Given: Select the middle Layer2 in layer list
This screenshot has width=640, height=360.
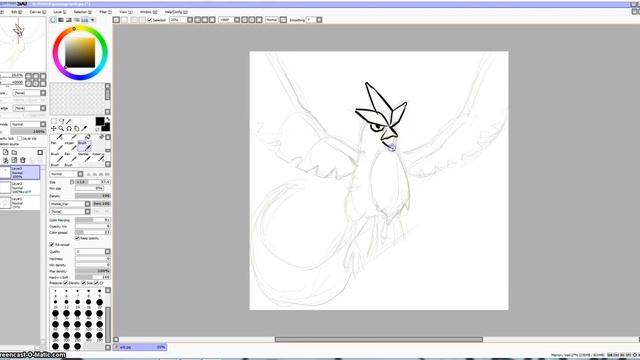Looking at the screenshot, I should (x=20, y=187).
